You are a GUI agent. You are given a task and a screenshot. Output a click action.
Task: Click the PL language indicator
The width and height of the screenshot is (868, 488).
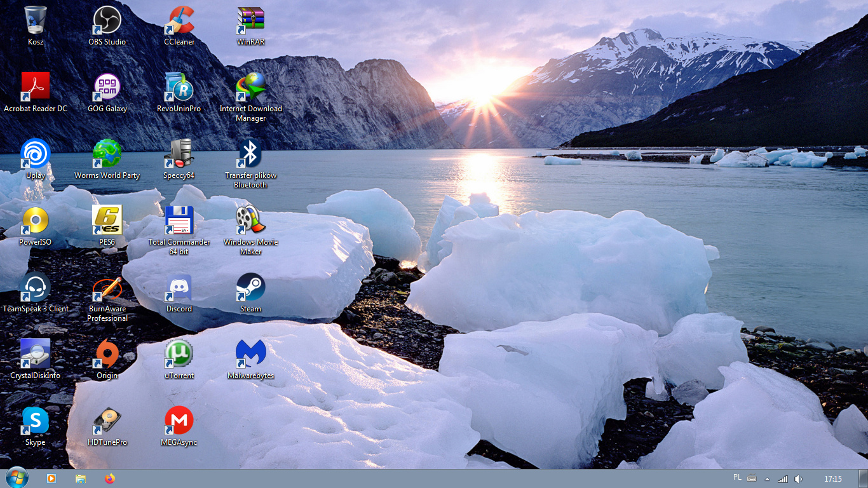737,477
